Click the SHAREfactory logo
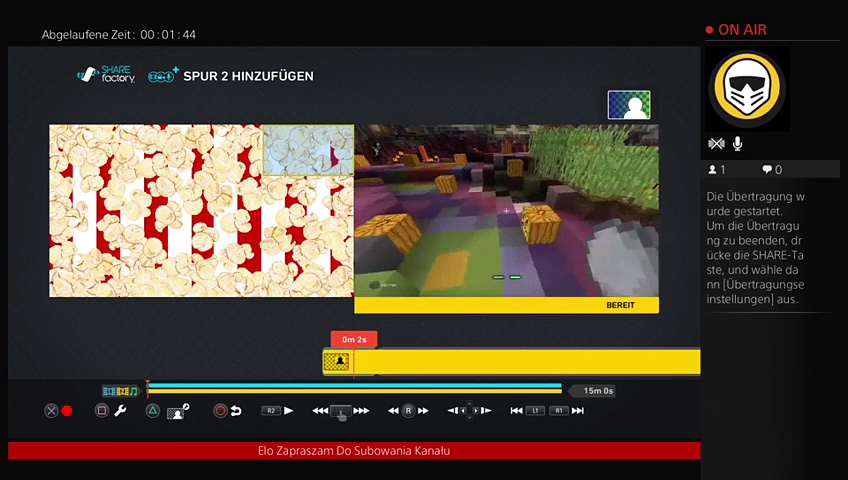The image size is (848, 480). 106,75
